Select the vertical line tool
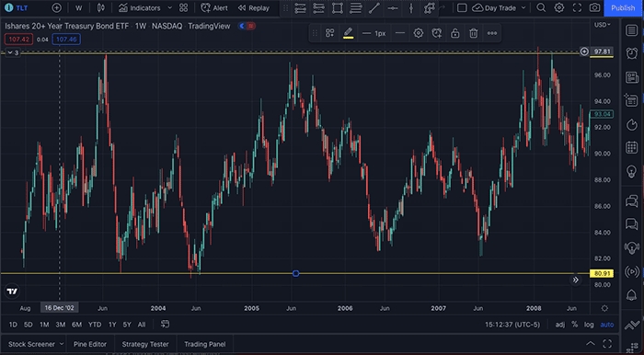 (411, 7)
